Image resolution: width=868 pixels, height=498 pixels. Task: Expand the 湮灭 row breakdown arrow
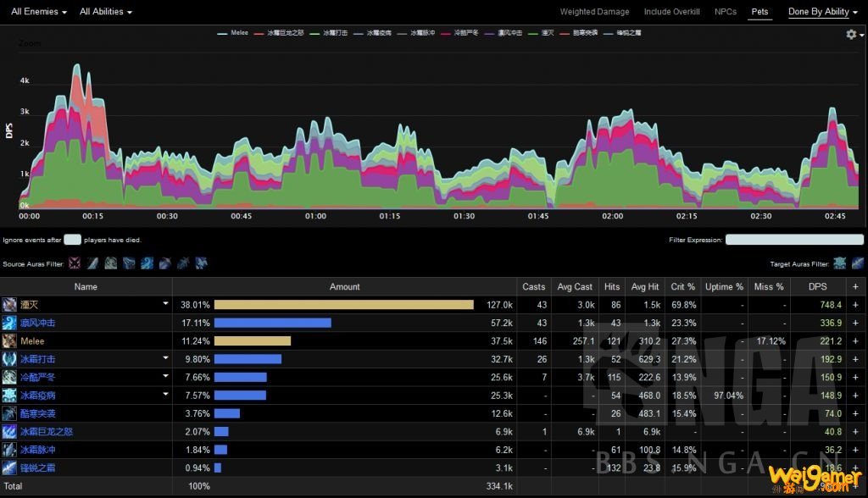[165, 303]
